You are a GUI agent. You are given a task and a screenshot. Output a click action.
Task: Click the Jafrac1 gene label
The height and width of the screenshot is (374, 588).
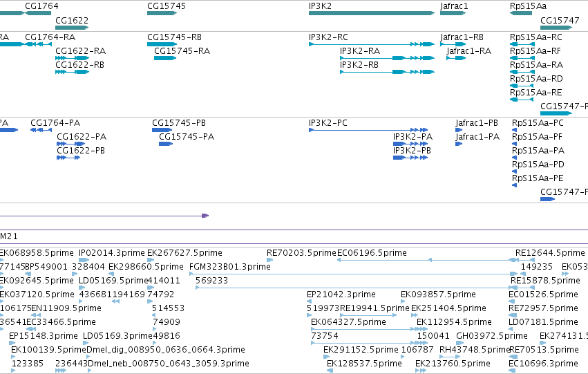(x=454, y=6)
